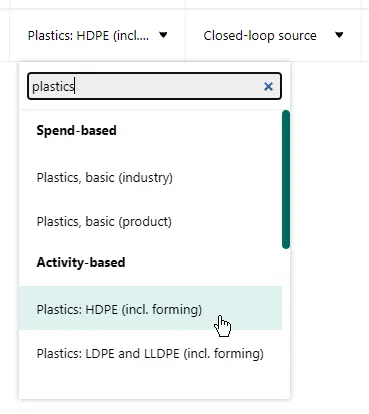Click the green scrollbar thumb

pos(286,179)
